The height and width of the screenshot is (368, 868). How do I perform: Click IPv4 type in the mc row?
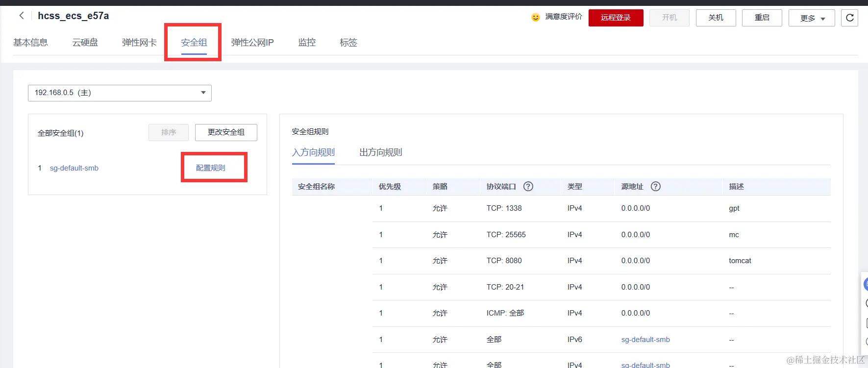click(x=575, y=235)
